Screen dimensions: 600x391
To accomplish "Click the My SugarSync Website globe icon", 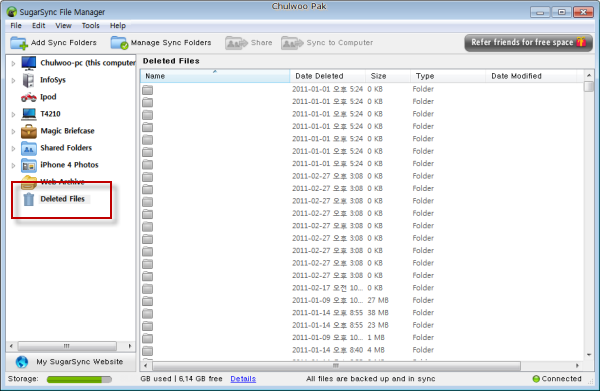I will point(22,362).
